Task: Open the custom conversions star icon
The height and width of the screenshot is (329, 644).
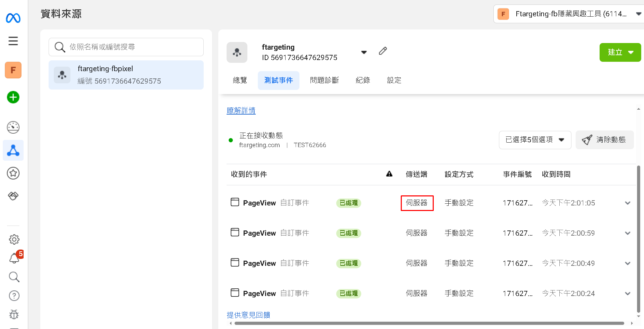Action: point(13,173)
